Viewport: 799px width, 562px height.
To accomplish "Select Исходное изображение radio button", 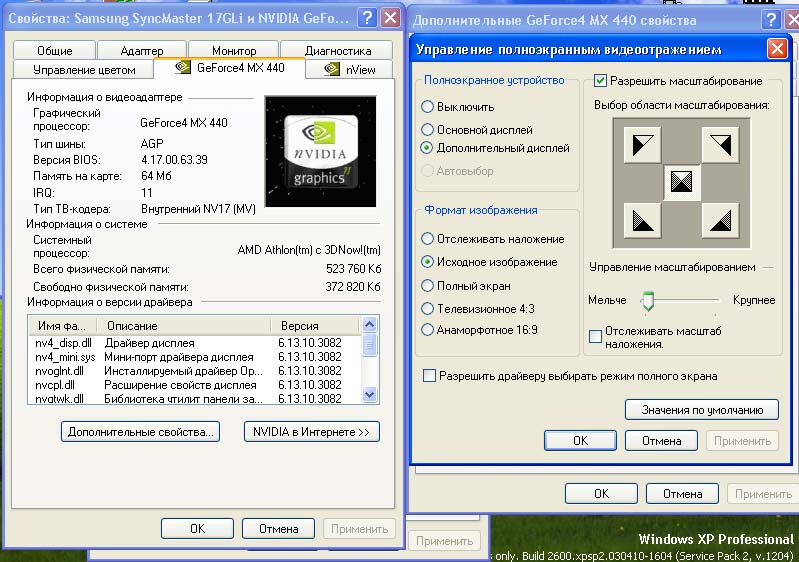I will (x=489, y=262).
